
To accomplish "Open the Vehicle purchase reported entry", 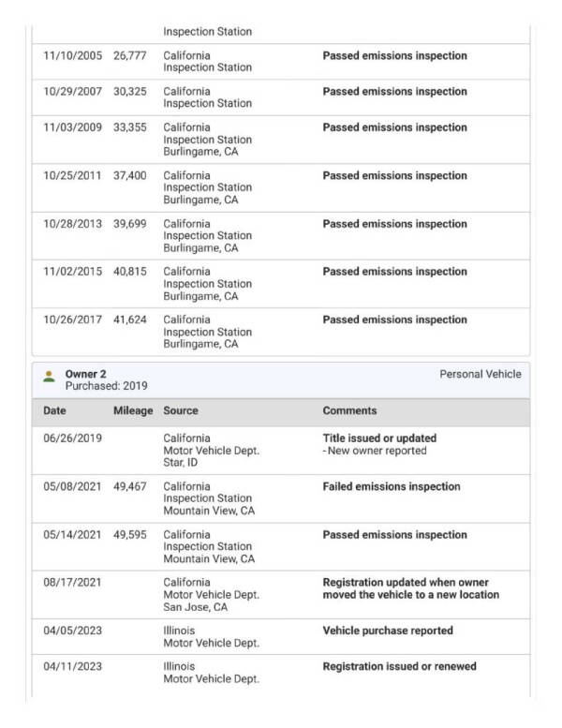I will (x=388, y=631).
